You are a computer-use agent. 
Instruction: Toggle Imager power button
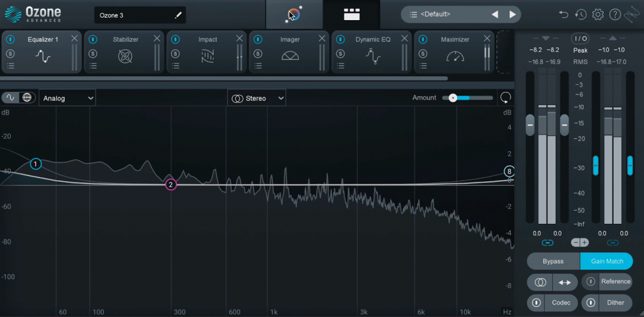click(x=258, y=40)
